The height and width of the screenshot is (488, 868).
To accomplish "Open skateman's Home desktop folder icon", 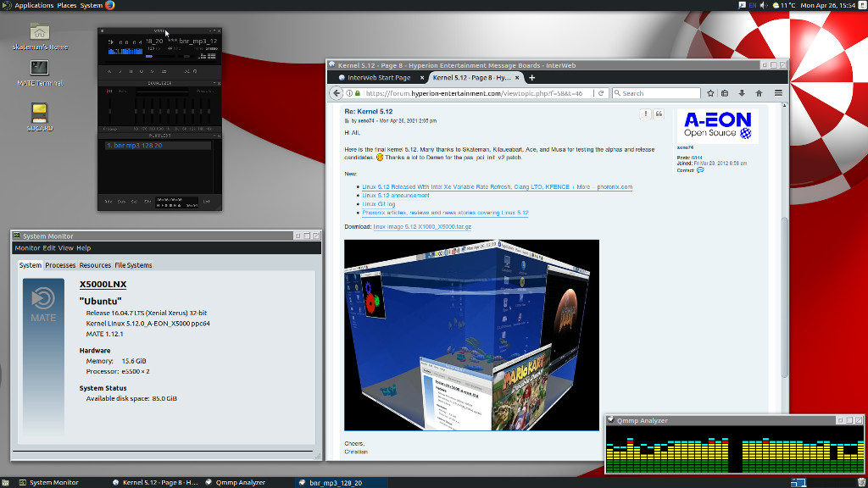I will [39, 31].
